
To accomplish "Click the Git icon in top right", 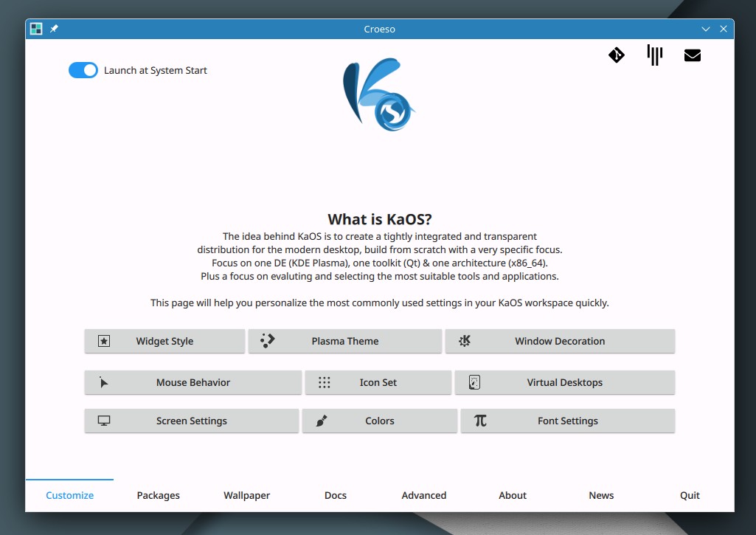I will pos(616,55).
